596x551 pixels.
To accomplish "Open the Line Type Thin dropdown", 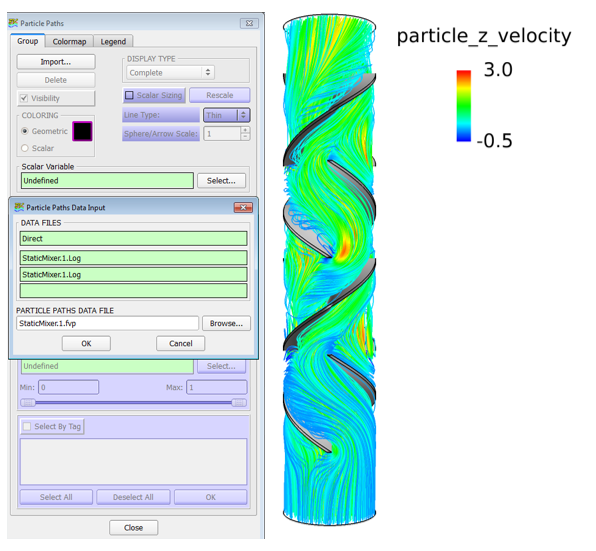I will coord(227,115).
